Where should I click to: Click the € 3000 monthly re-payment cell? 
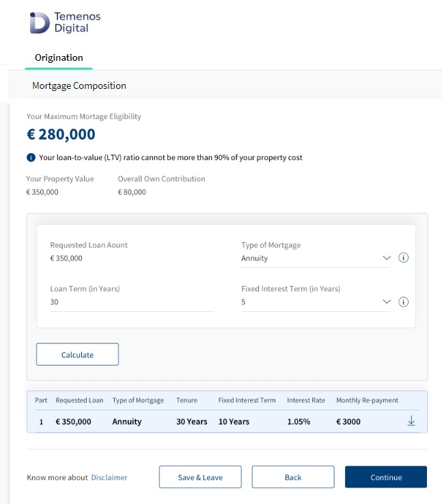[x=348, y=421]
